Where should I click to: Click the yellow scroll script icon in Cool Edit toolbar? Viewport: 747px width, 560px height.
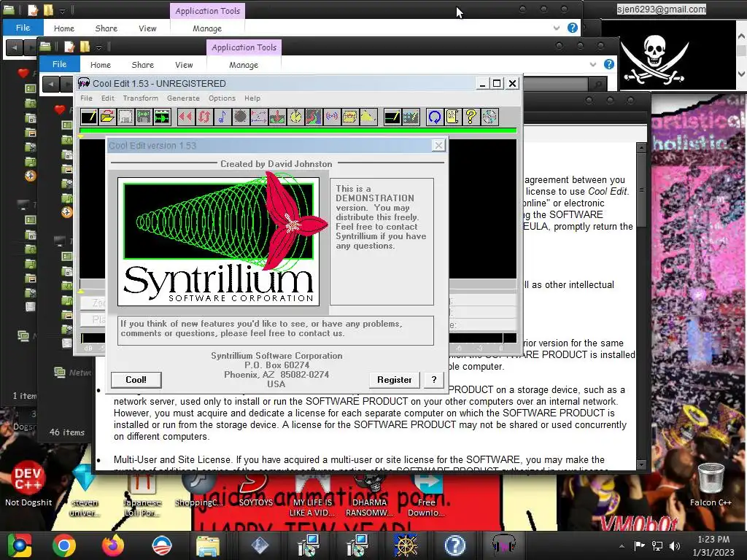click(452, 117)
